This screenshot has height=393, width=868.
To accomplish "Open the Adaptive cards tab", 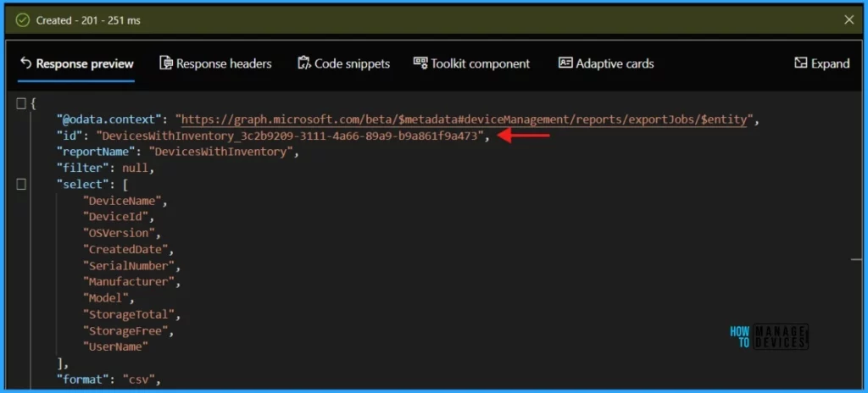I will [x=606, y=64].
